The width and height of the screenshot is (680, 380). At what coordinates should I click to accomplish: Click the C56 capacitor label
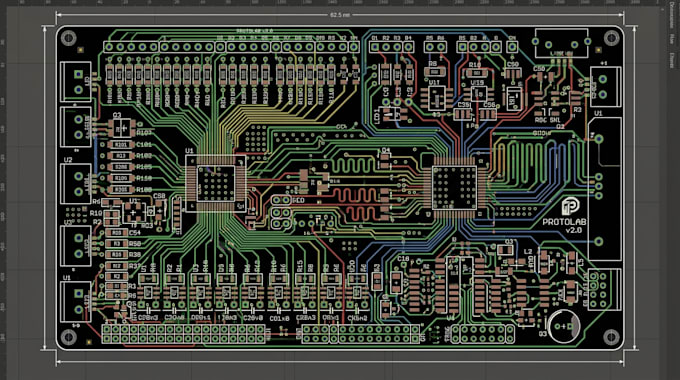(489, 105)
